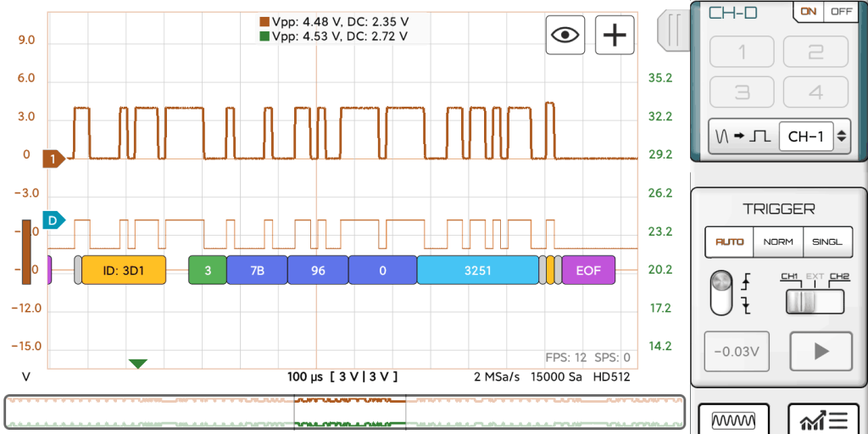Viewport: 868px width, 434px height.
Task: Adjust the CH1/EXT/CH2 trigger source slider
Action: 814,301
